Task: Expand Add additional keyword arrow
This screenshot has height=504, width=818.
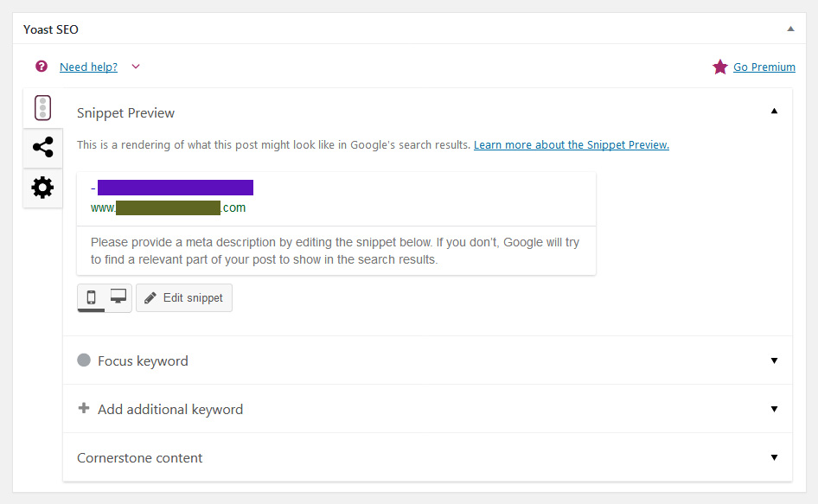Action: point(774,409)
